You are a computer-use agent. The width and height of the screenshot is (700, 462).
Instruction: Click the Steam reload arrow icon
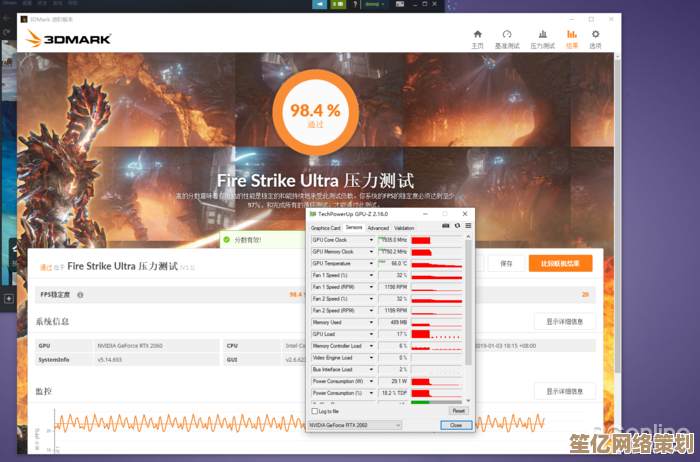pos(6,32)
